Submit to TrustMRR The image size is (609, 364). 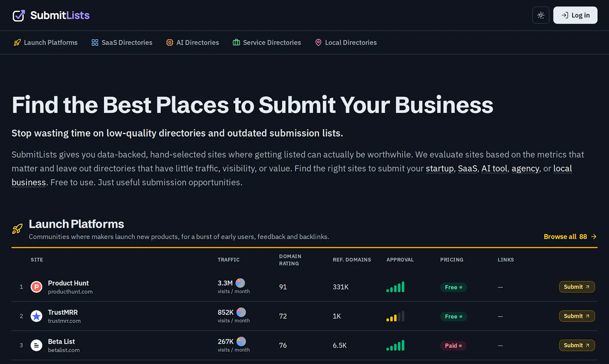(x=577, y=316)
